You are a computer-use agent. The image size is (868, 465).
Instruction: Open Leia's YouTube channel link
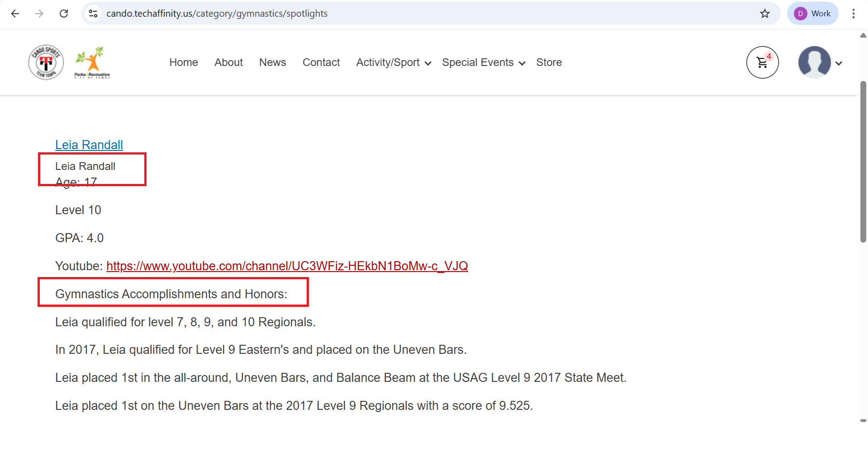(x=287, y=266)
